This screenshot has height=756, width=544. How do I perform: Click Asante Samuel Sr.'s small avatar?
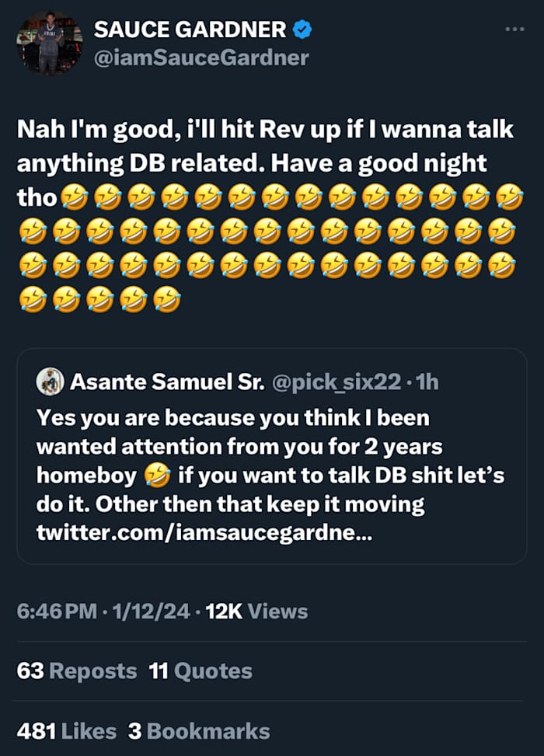click(49, 381)
